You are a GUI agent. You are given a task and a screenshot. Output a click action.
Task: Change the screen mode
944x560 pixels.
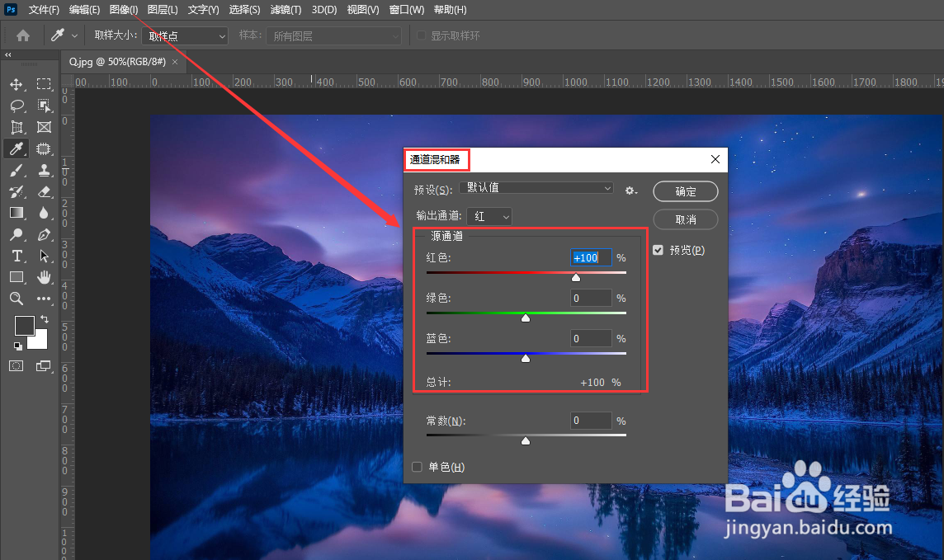click(44, 366)
